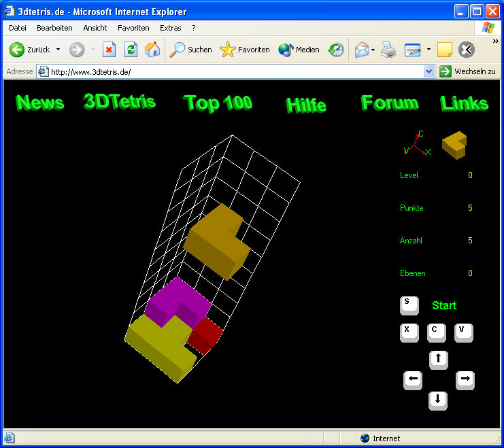Click the left arrow key icon

[413, 381]
